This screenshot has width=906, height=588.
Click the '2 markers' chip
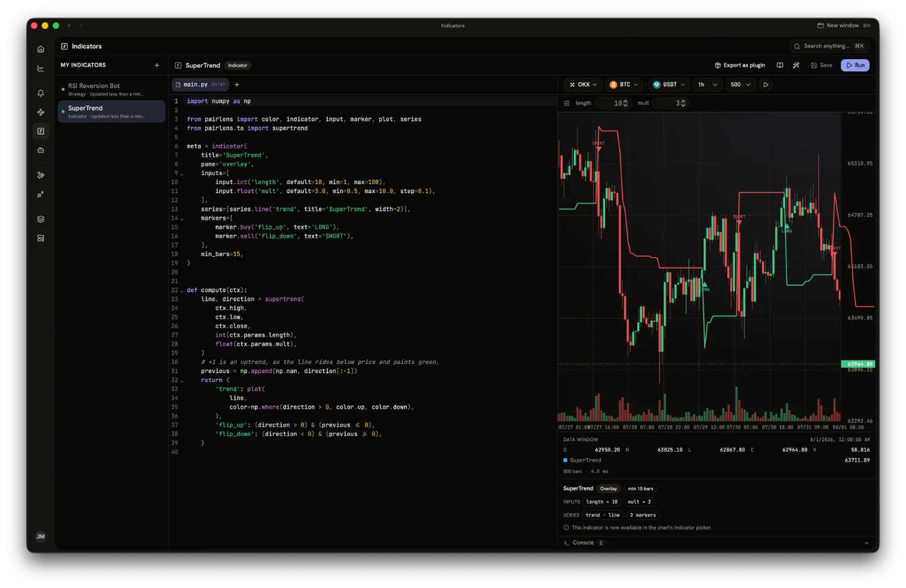[643, 516]
